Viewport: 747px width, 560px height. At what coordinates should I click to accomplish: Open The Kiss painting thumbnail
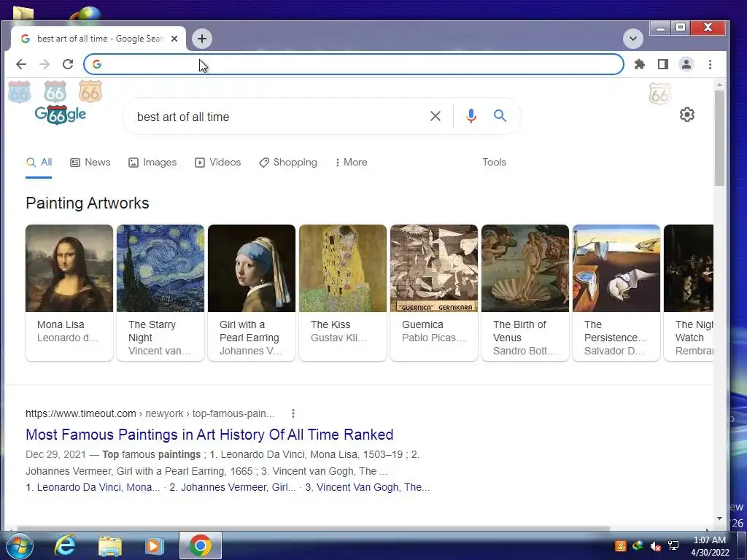(343, 268)
